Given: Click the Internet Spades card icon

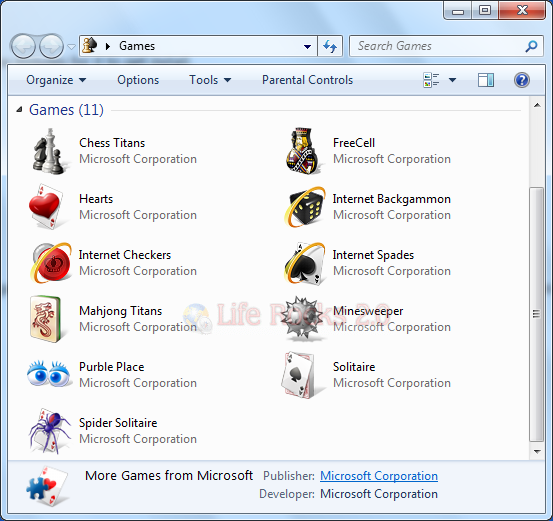Looking at the screenshot, I should (x=305, y=263).
